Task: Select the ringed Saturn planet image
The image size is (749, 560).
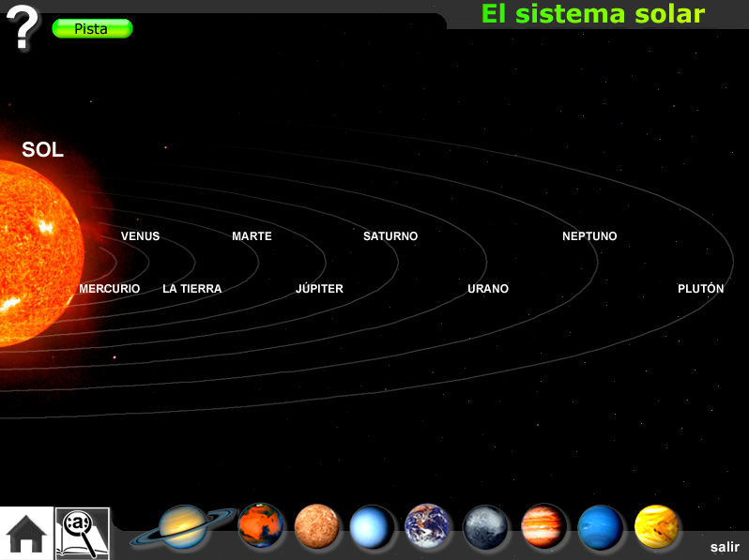Action: point(182,526)
